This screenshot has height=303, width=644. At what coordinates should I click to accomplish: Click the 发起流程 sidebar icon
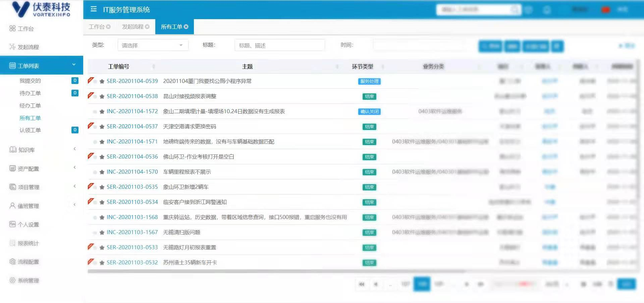12,47
